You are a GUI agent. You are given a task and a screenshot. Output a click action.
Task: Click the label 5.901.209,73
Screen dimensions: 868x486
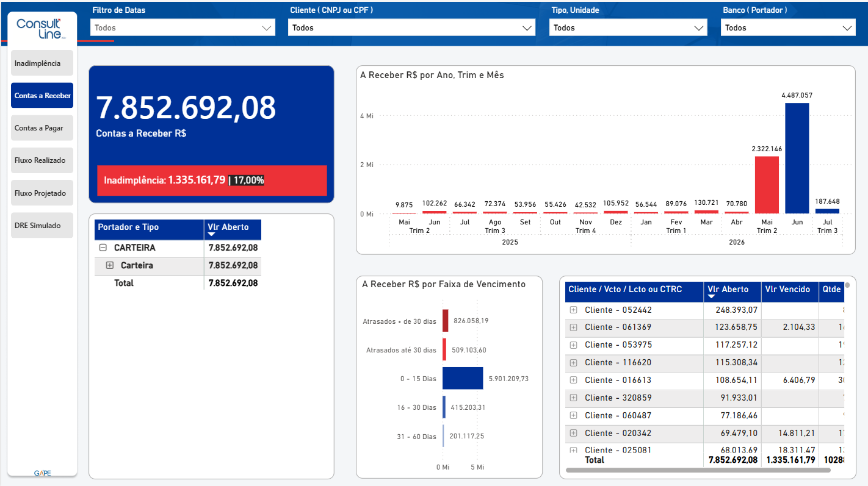(508, 379)
